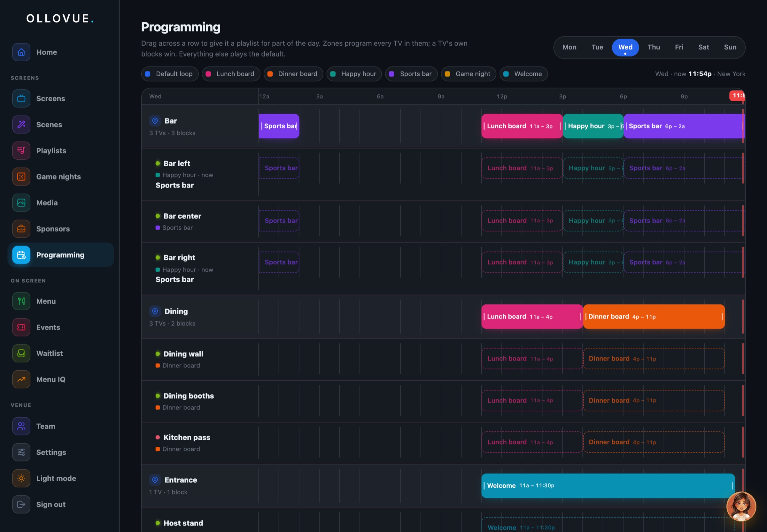This screenshot has height=532, width=767.
Task: Click the Events ticket icon
Action: pyautogui.click(x=21, y=327)
